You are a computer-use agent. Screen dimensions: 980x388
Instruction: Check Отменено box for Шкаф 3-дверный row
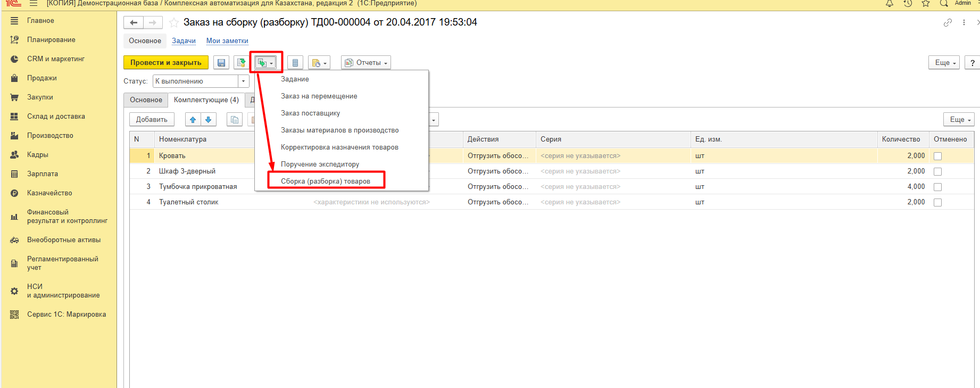click(x=937, y=171)
